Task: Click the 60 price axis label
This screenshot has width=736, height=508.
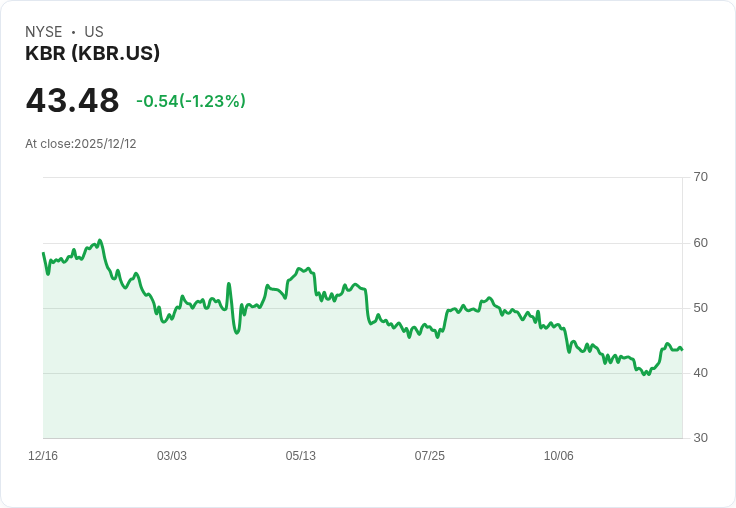Action: pos(700,243)
